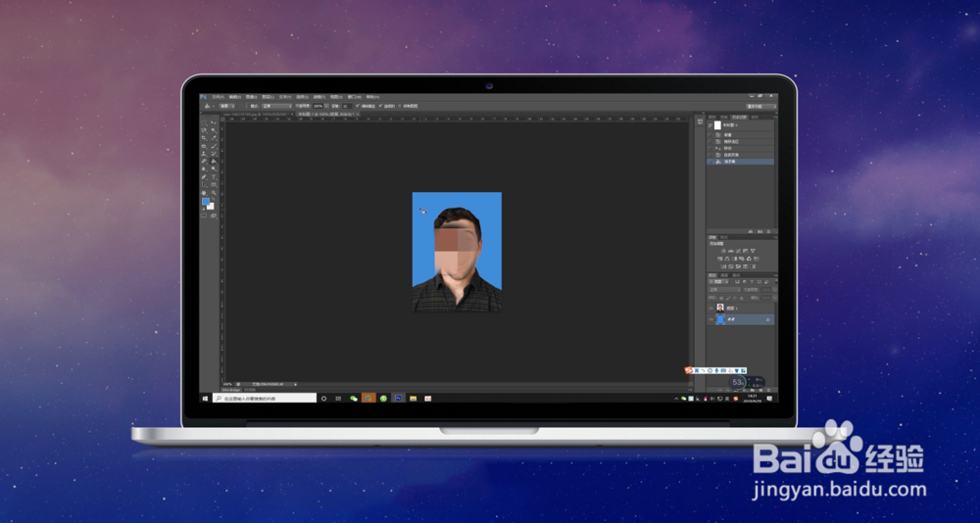Select the Zoom magnifier tool
Screen dimensions: 980x523
(214, 193)
